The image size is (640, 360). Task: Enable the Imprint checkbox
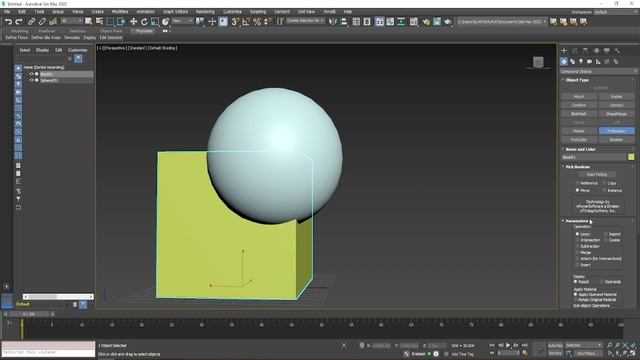[x=606, y=234]
